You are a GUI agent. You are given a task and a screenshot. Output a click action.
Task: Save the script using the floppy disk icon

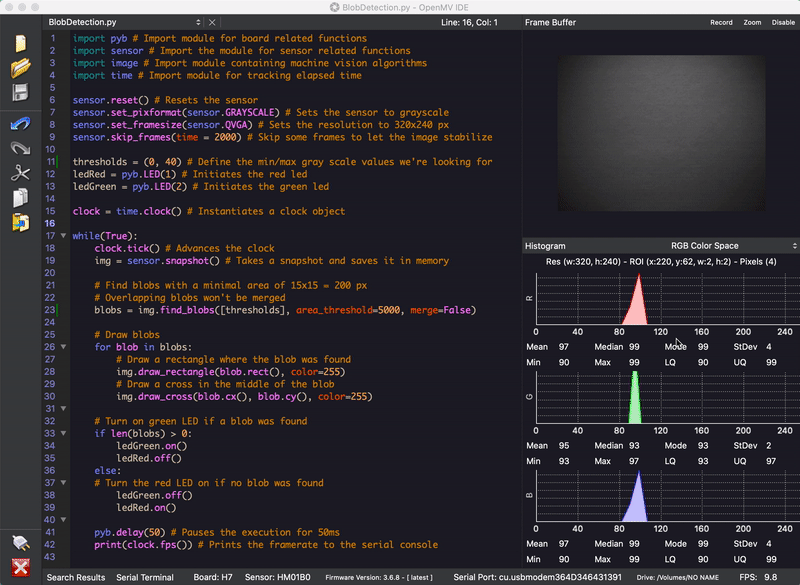20,93
